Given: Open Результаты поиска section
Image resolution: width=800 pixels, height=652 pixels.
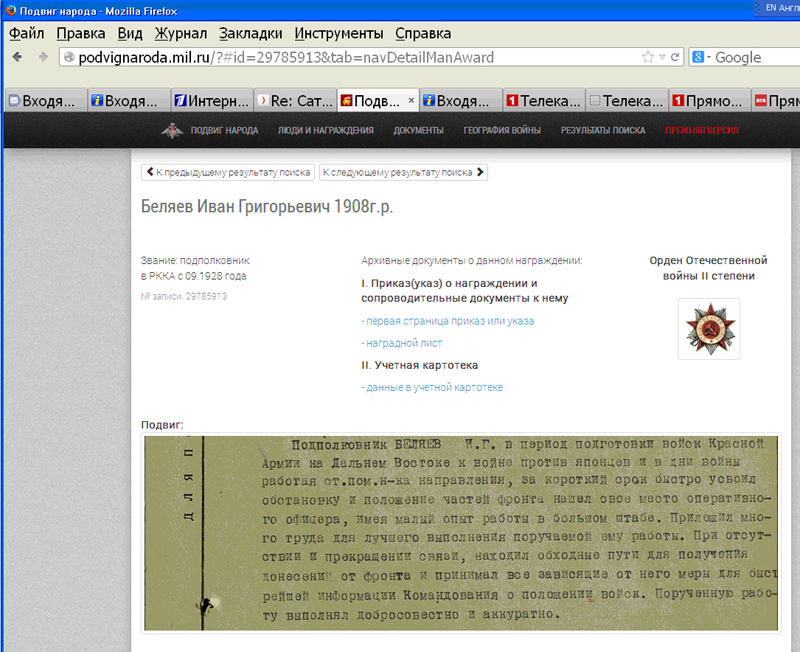Looking at the screenshot, I should (603, 131).
